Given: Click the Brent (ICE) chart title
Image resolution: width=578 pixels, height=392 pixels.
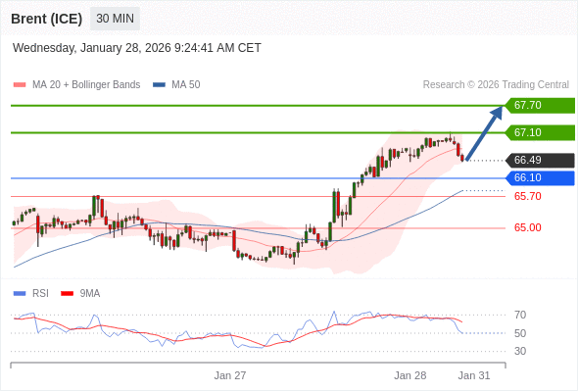Looking at the screenshot, I should 46,19.
